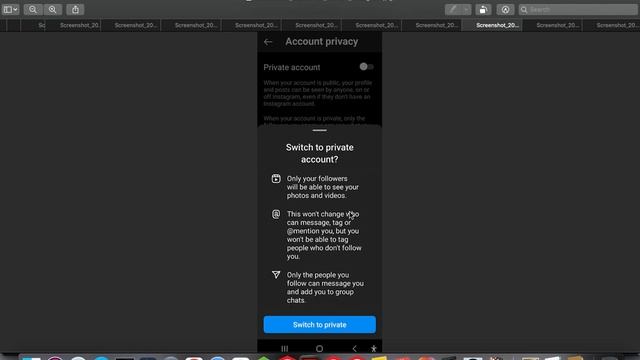Click text 'This won't change who can message'

click(x=324, y=235)
